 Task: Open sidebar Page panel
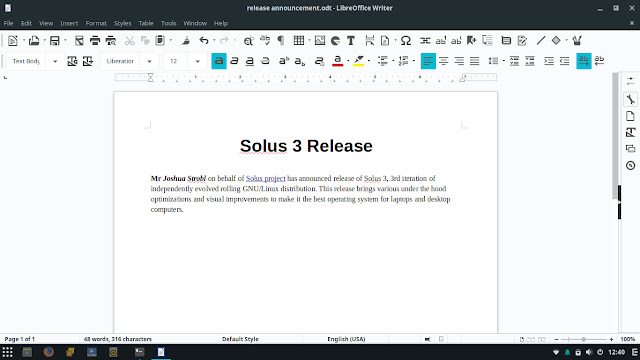[x=630, y=116]
